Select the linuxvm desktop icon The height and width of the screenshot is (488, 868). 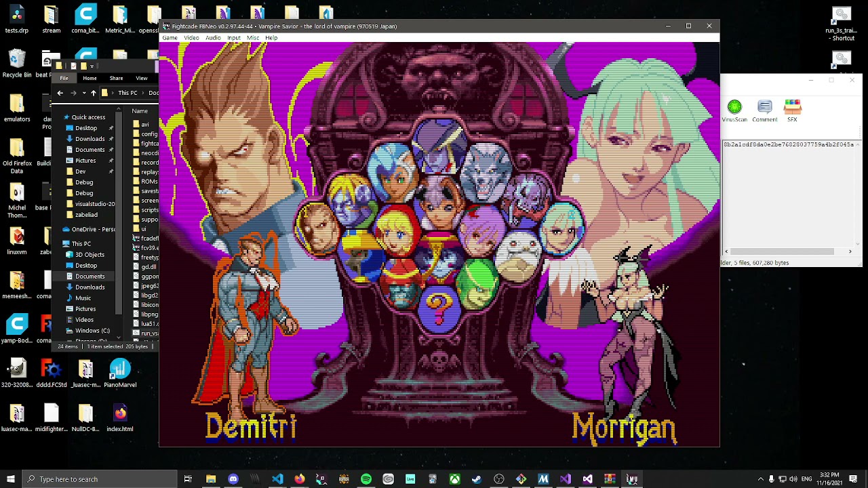coord(17,241)
